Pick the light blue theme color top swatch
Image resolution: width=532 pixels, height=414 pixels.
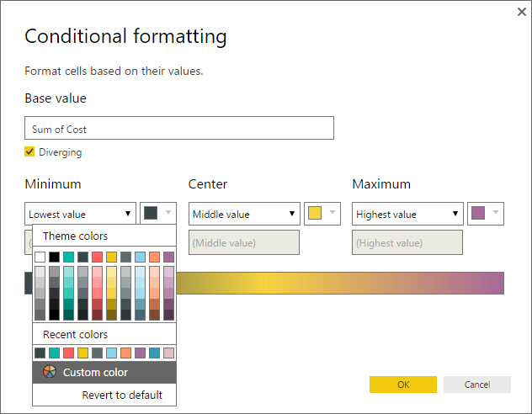140,257
